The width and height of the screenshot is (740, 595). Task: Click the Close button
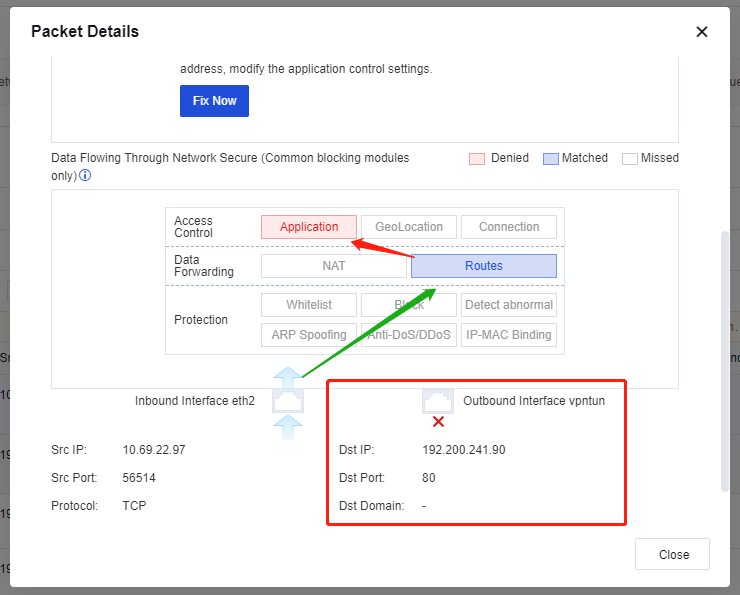pyautogui.click(x=672, y=554)
